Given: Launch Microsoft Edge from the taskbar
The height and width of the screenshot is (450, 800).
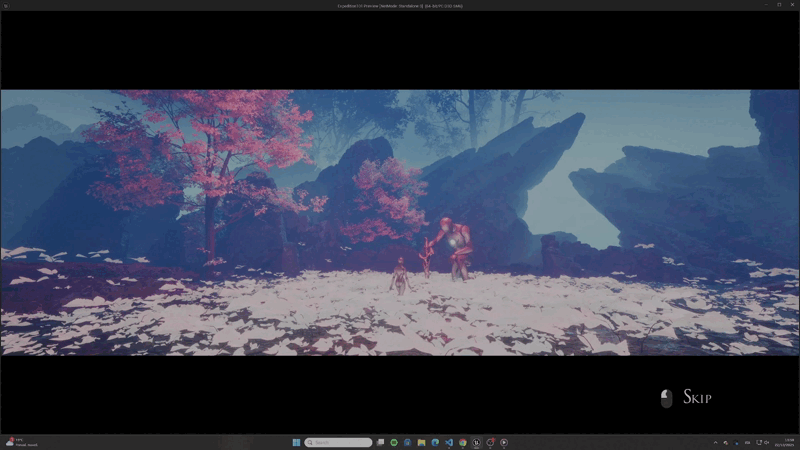Looking at the screenshot, I should pyautogui.click(x=435, y=442).
